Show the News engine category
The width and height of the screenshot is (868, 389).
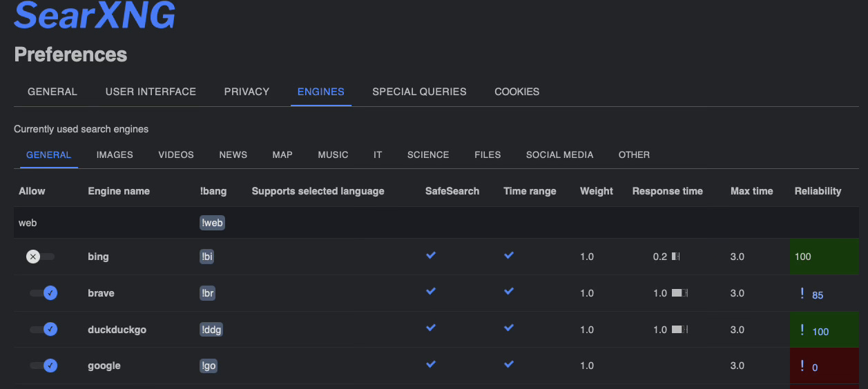coord(233,155)
